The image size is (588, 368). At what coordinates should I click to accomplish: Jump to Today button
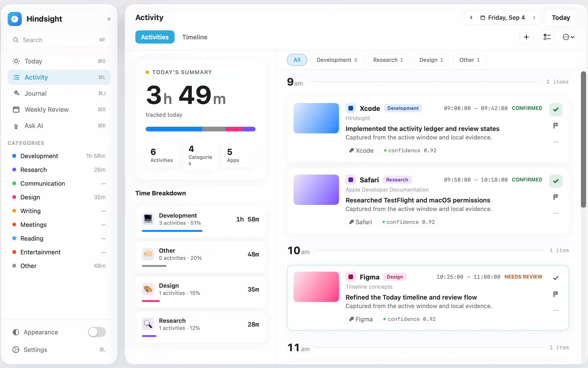561,17
